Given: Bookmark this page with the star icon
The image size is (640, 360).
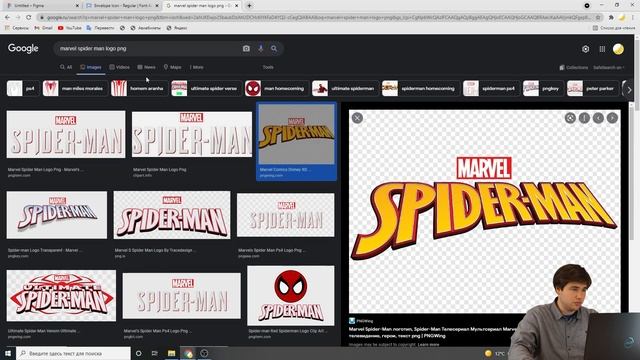Looking at the screenshot, I should (598, 17).
